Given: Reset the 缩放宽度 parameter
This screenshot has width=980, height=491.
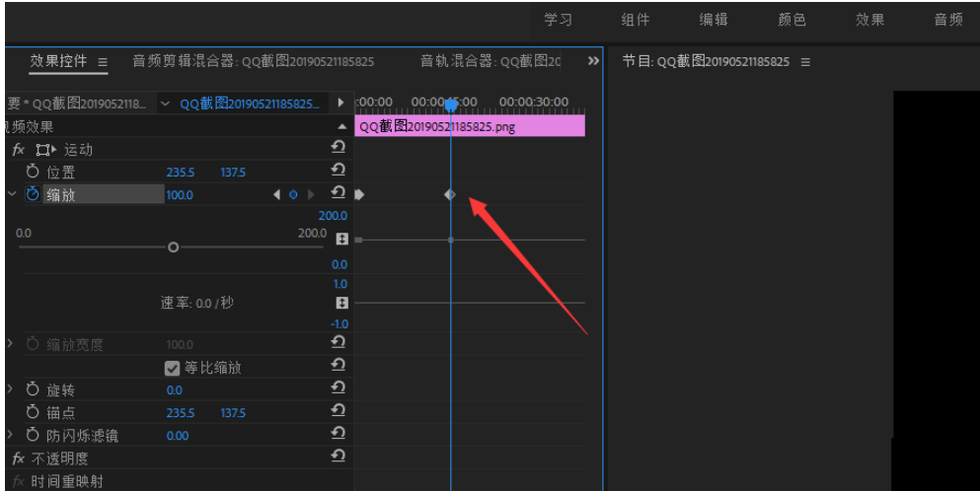Looking at the screenshot, I should 339,342.
